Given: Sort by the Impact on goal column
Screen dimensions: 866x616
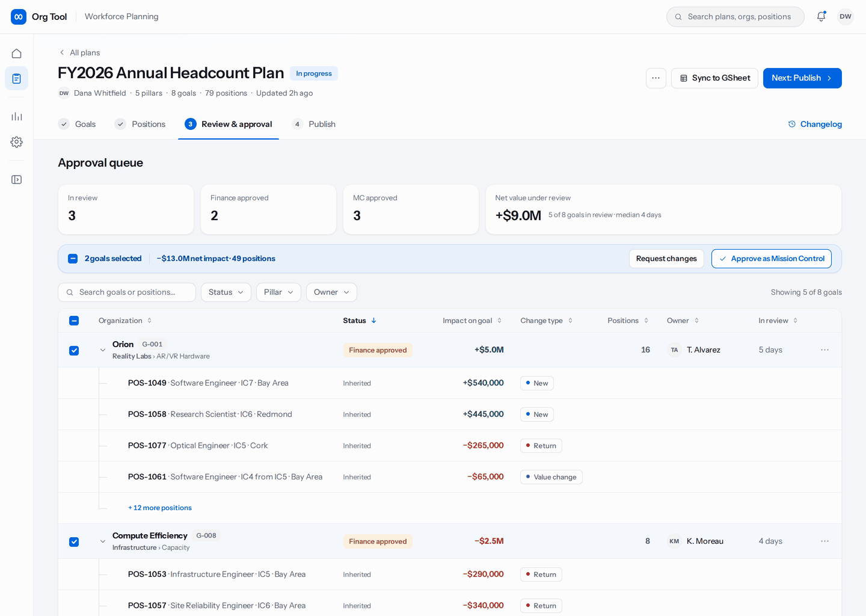Looking at the screenshot, I should click(472, 321).
